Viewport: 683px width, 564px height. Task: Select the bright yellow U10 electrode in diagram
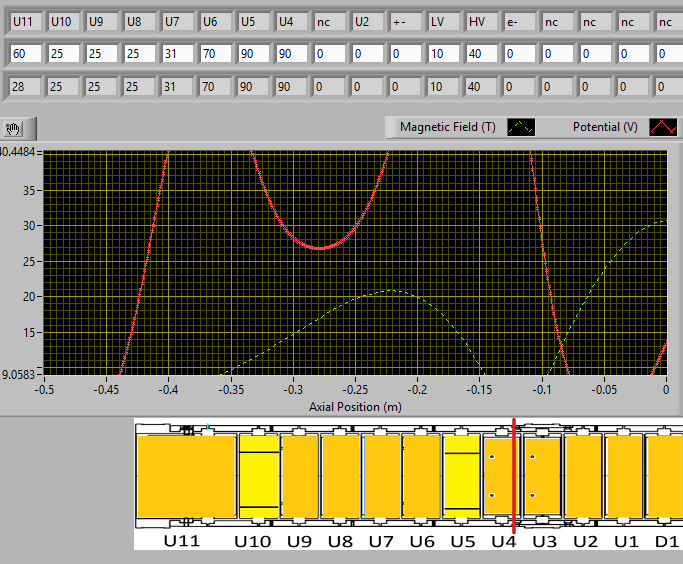tap(258, 476)
